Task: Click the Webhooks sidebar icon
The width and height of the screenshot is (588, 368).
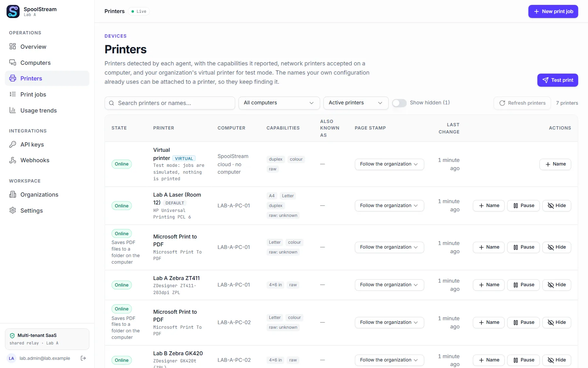Action: pyautogui.click(x=13, y=160)
